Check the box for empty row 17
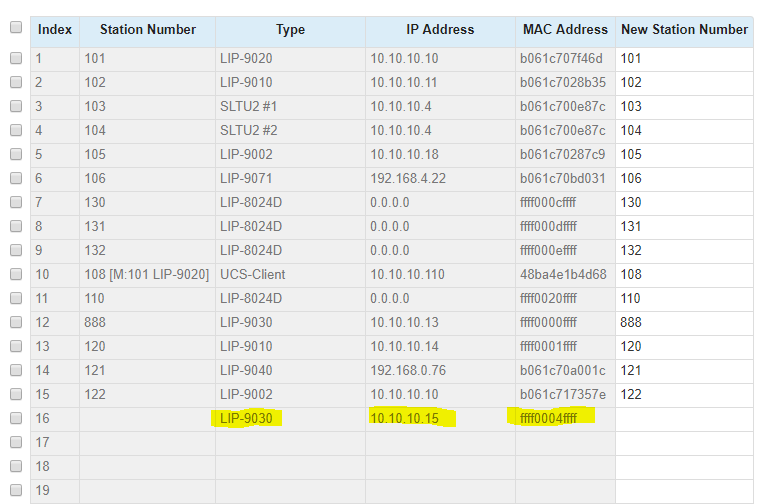This screenshot has width=769, height=504. [16, 442]
